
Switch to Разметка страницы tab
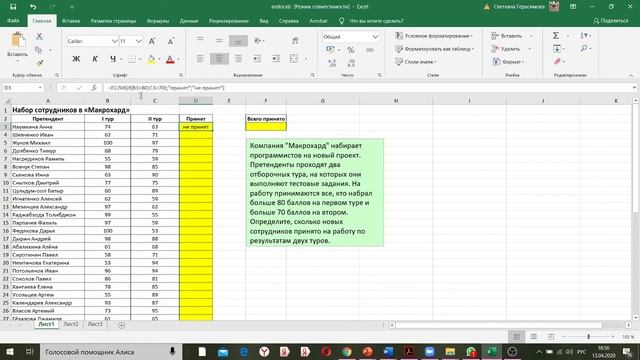113,21
